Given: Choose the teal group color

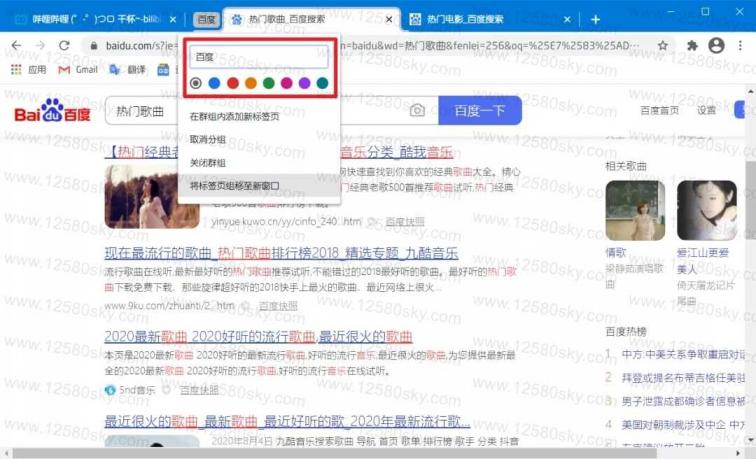Looking at the screenshot, I should (x=323, y=83).
